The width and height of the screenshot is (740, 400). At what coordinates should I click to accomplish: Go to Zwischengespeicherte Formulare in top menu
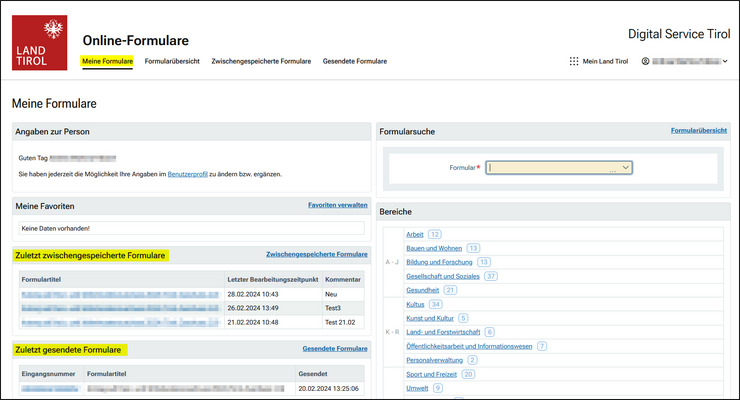[x=261, y=61]
